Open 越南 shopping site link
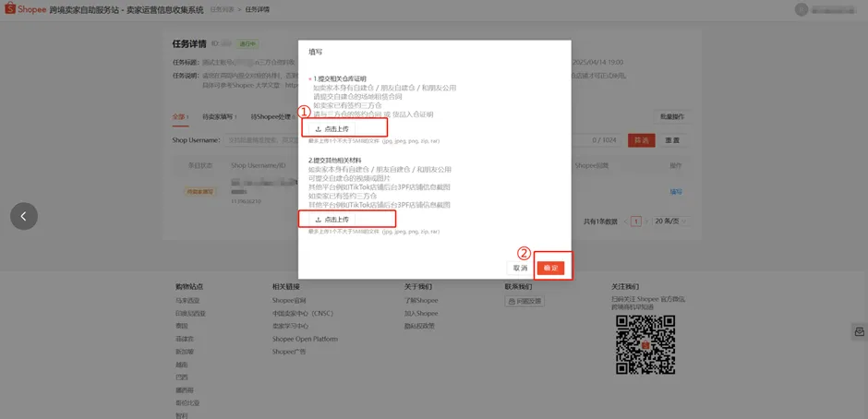The height and width of the screenshot is (419, 868). pyautogui.click(x=182, y=365)
